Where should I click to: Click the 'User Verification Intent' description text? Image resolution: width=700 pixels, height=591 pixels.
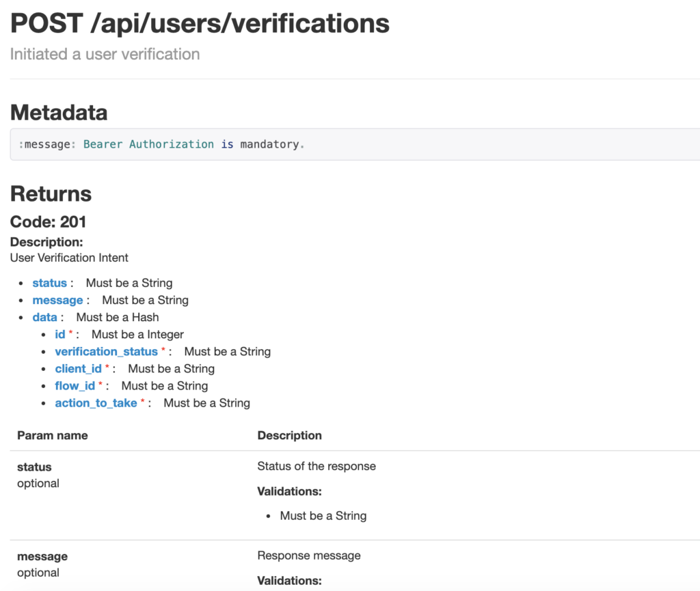(69, 258)
